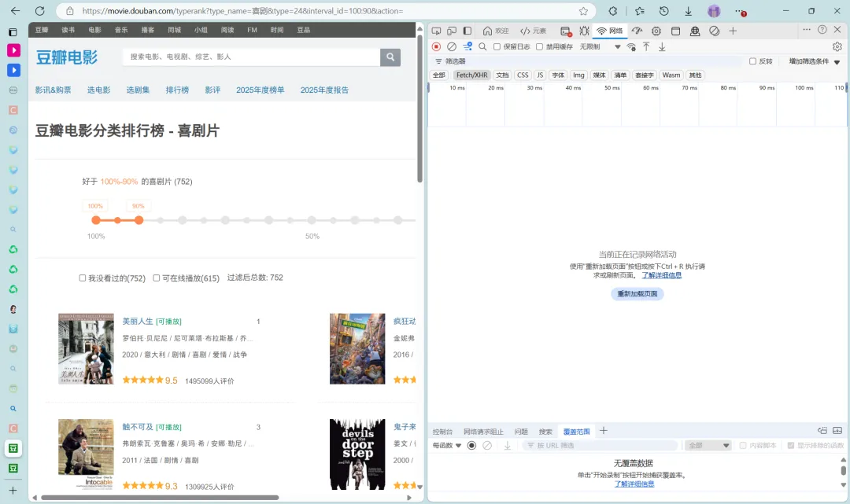850x504 pixels.
Task: Clear the network log circle-slash icon
Action: [452, 46]
